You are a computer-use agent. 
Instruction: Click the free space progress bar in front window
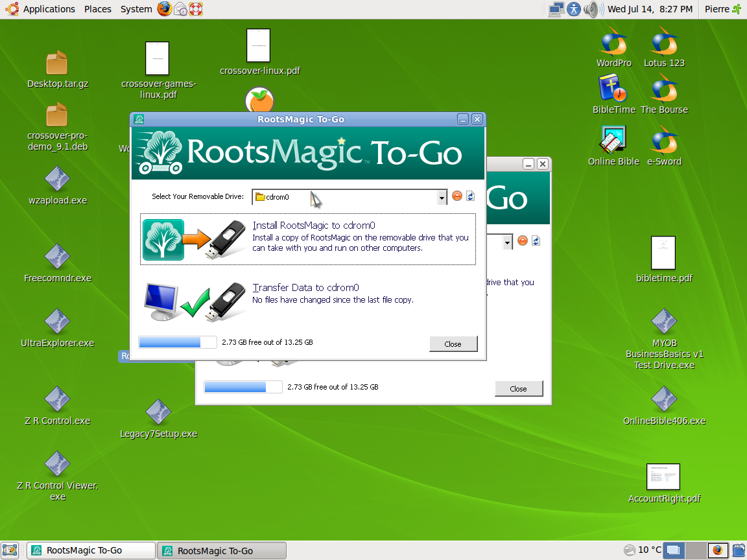coord(177,342)
